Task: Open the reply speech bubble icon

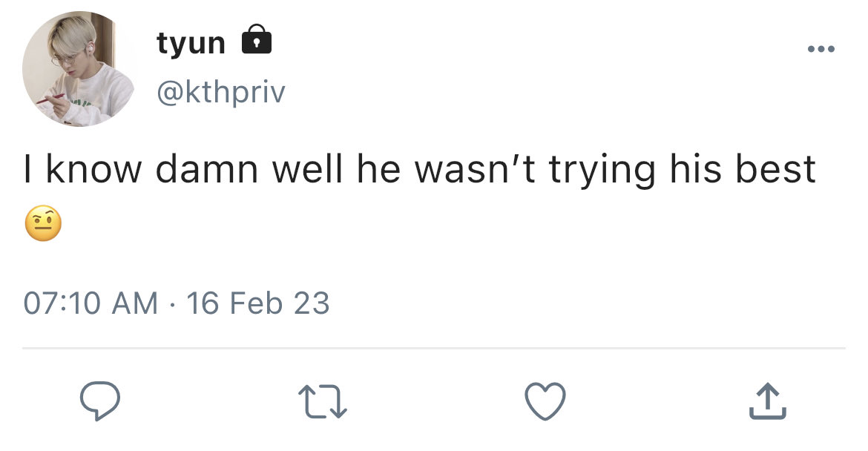Action: pyautogui.click(x=99, y=401)
